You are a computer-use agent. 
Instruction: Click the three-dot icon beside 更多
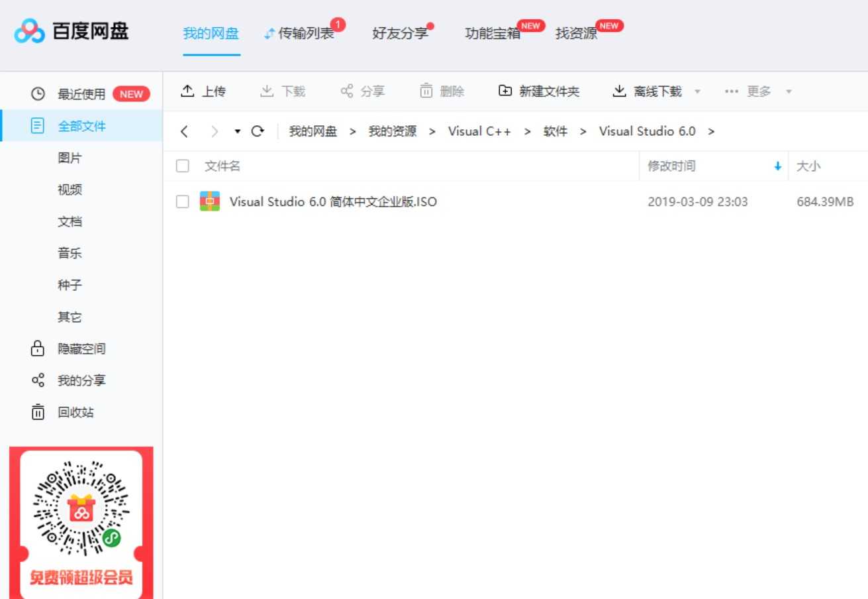(x=732, y=91)
